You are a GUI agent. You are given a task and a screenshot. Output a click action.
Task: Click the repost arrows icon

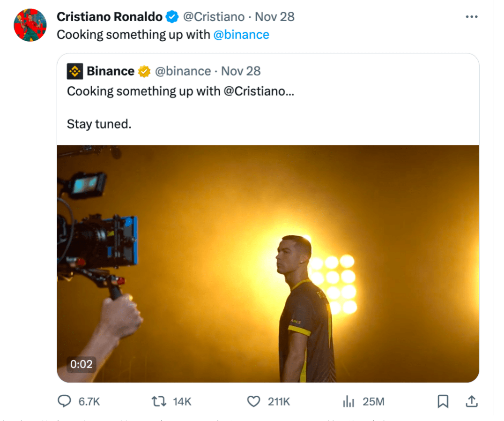tap(159, 401)
